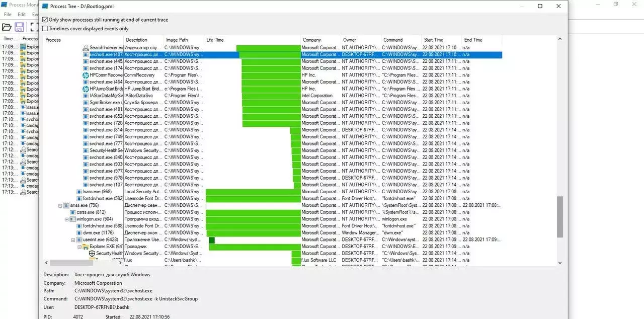This screenshot has width=644, height=319.
Task: Click the Save floppy icon in Process Monitor toolbar
Action: point(20,27)
